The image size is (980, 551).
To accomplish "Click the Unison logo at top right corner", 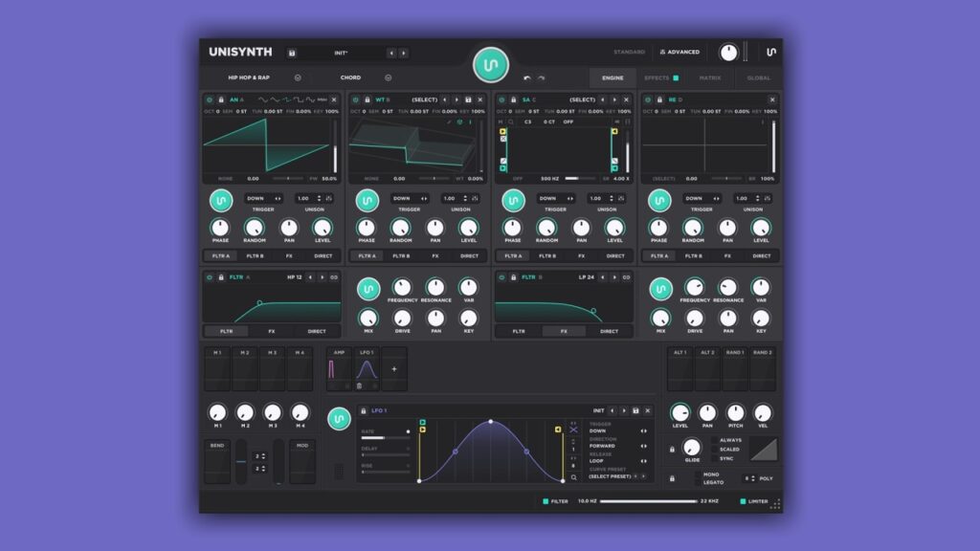I will coord(771,53).
